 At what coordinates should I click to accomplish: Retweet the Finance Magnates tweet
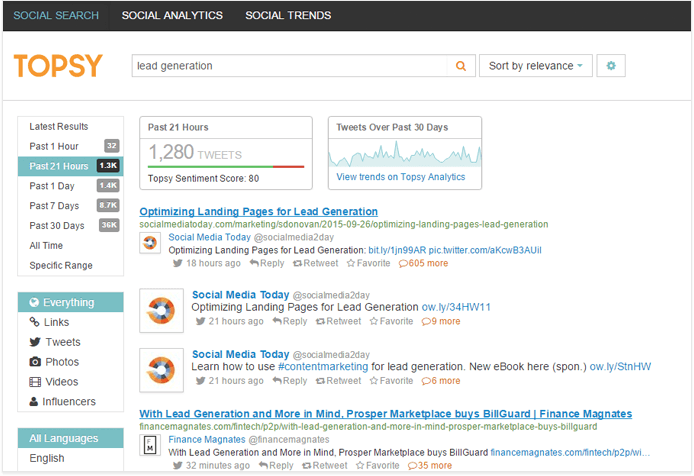pos(325,465)
